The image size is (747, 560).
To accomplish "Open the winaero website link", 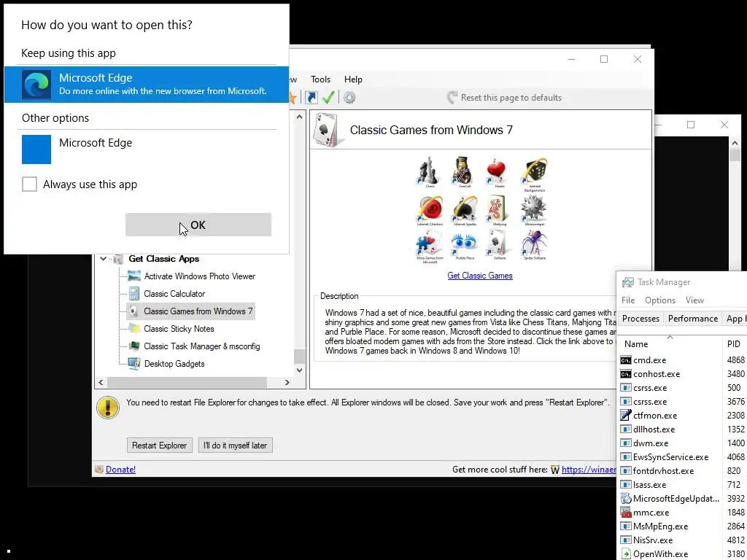I will pyautogui.click(x=589, y=470).
